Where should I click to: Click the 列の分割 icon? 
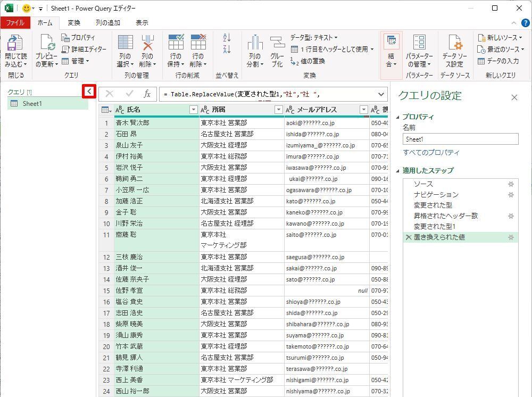[255, 44]
